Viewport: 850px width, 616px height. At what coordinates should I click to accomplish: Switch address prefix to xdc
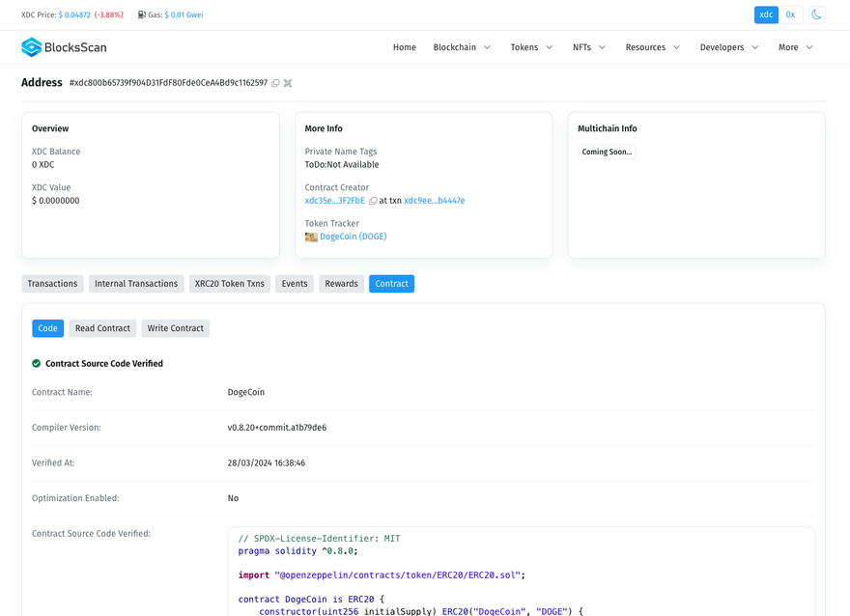(766, 15)
